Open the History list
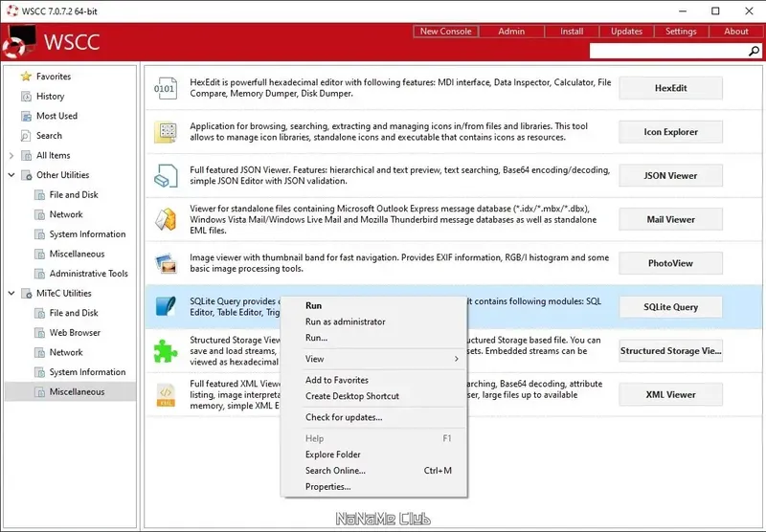766x532 pixels. 51,96
